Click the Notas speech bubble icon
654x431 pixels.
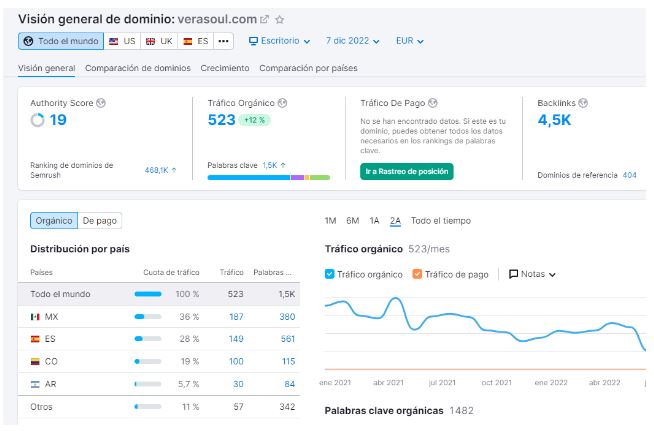click(x=513, y=274)
